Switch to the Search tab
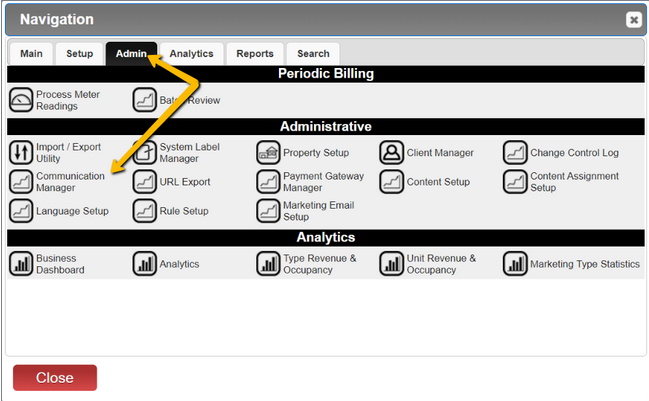Viewport: 649px width, 401px height. coord(313,54)
